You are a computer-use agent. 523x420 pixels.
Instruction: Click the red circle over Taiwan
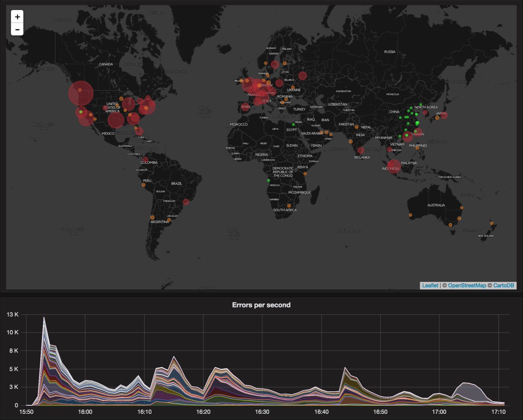coord(418,133)
